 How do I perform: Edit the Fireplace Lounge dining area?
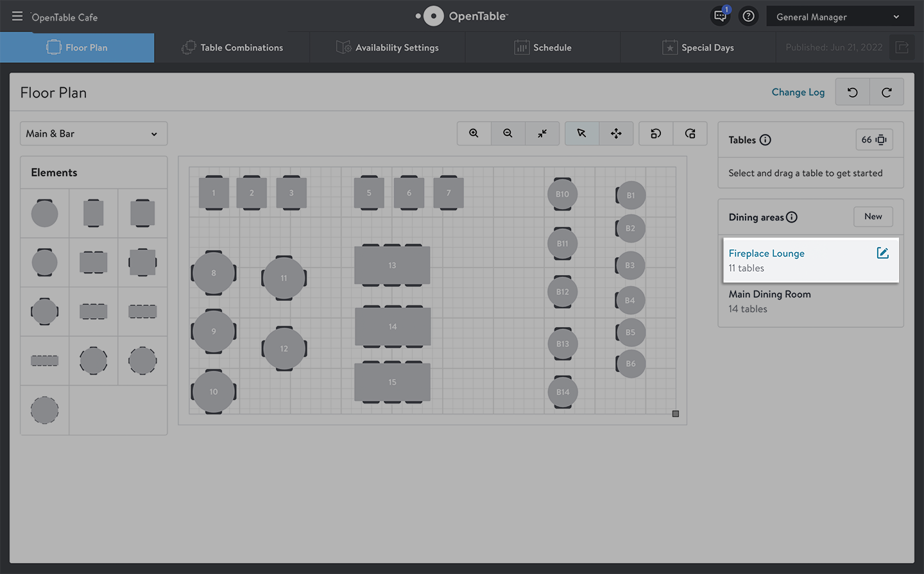pos(883,253)
